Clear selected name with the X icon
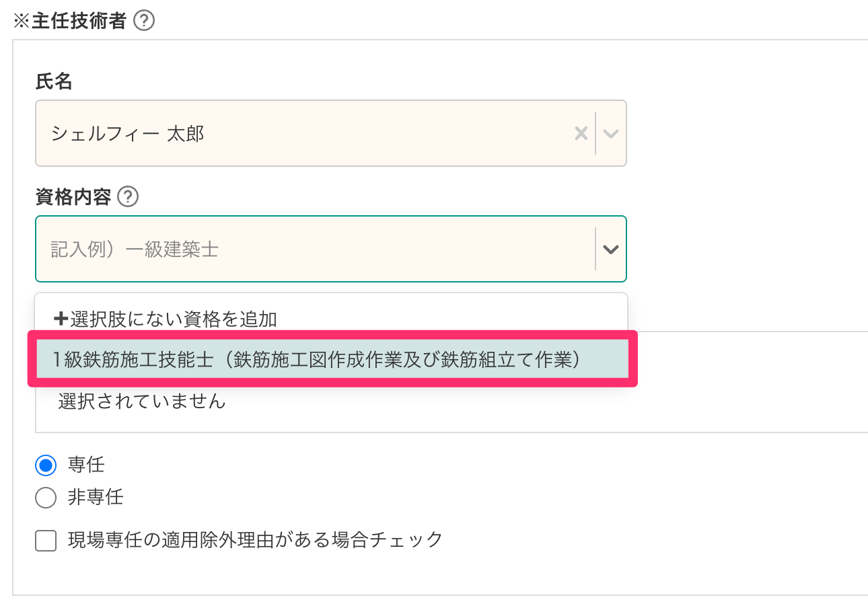Viewport: 868px width, 608px height. coord(581,133)
